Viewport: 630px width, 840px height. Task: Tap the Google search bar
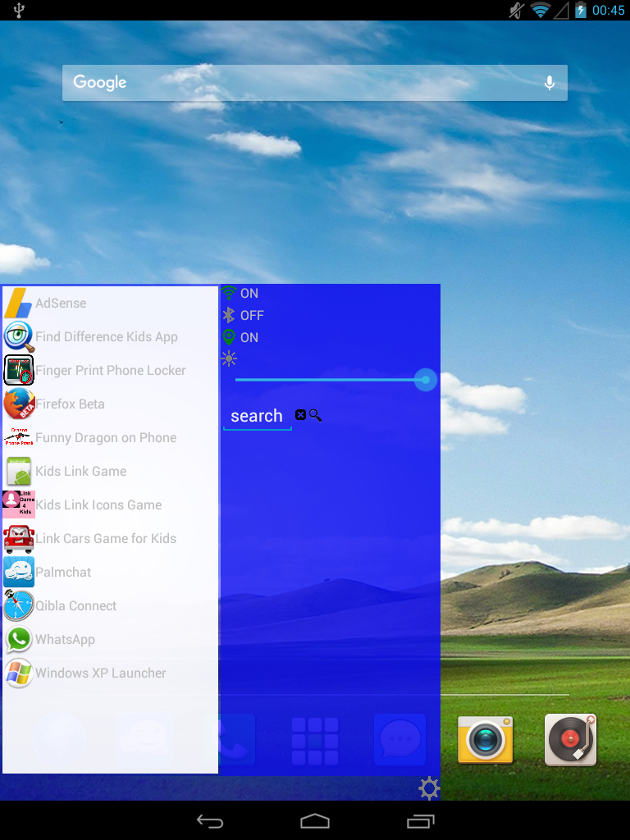[315, 83]
